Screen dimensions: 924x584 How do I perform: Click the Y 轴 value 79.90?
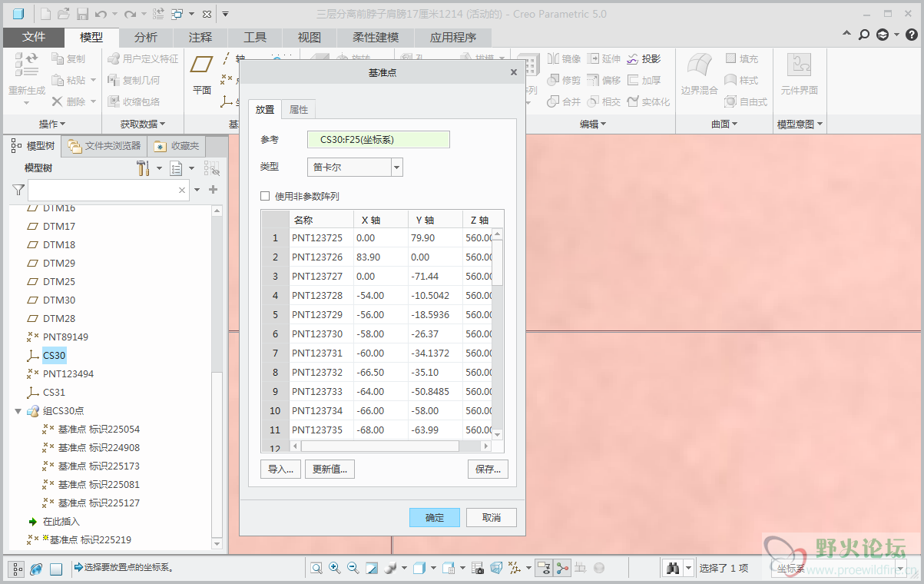435,238
